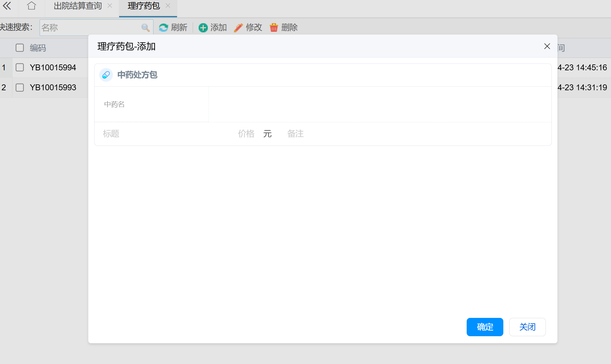Check the box for row YB10015993
Screen dimensions: 611x364
(x=20, y=87)
